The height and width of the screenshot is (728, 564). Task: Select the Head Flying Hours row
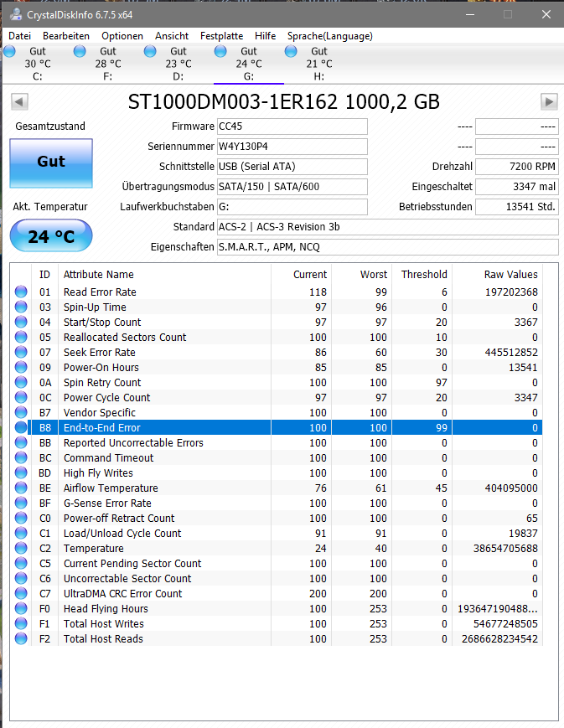[x=276, y=609]
